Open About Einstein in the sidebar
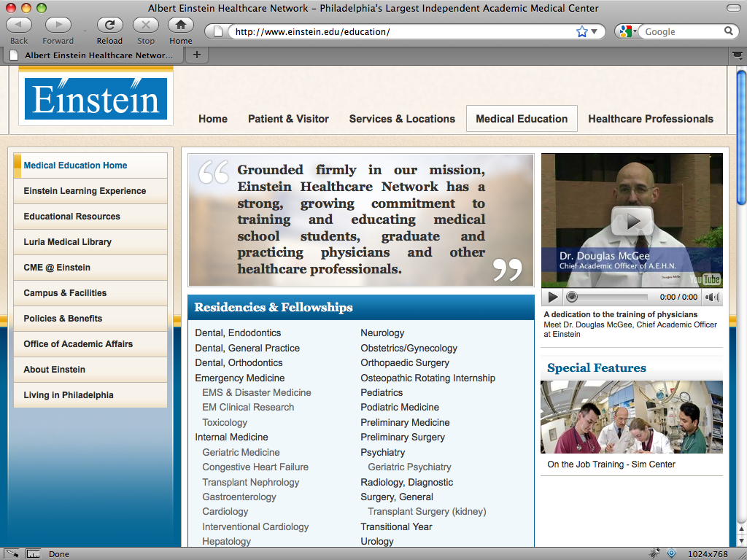This screenshot has width=747, height=560. click(90, 370)
